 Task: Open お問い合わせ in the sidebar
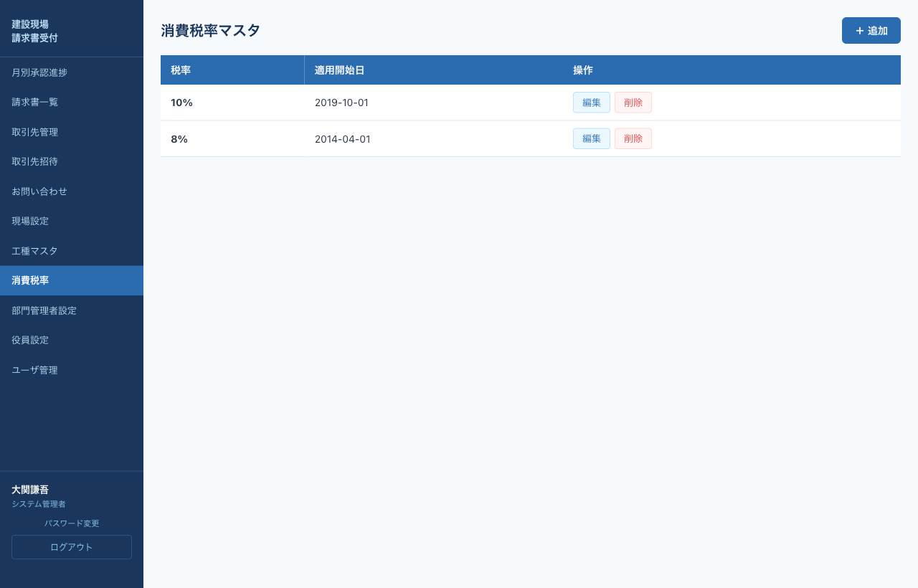[x=72, y=191]
